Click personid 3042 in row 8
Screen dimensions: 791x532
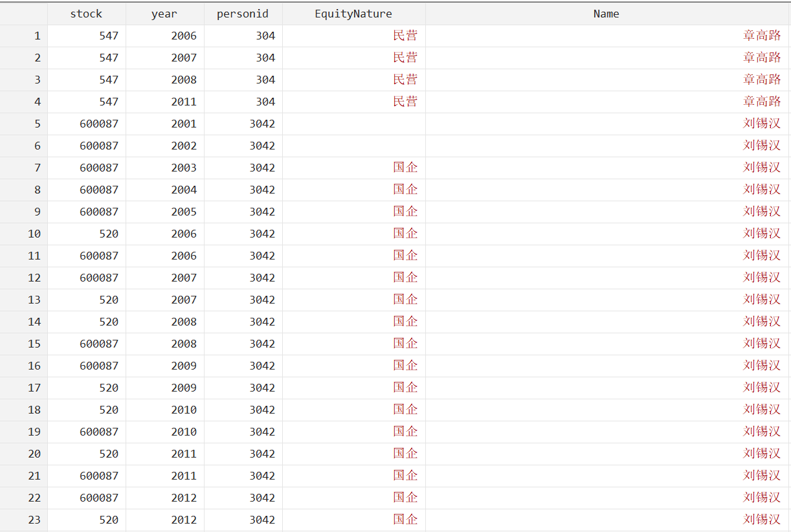click(262, 190)
